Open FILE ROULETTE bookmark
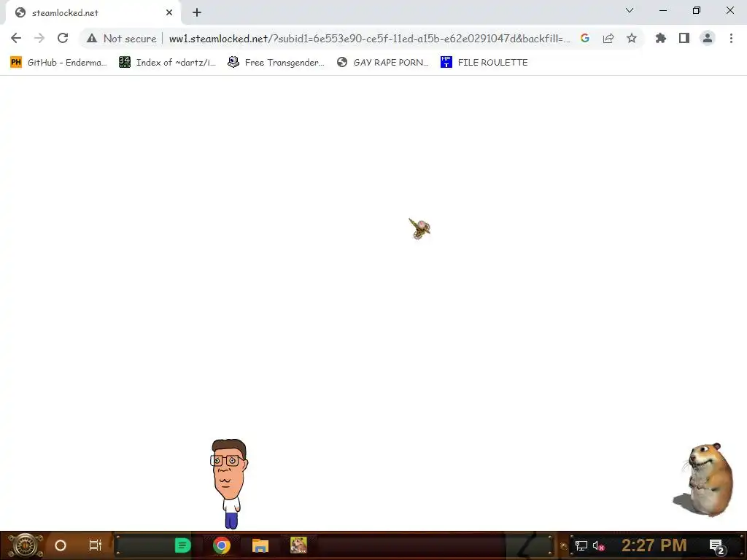The width and height of the screenshot is (747, 560). pyautogui.click(x=484, y=63)
